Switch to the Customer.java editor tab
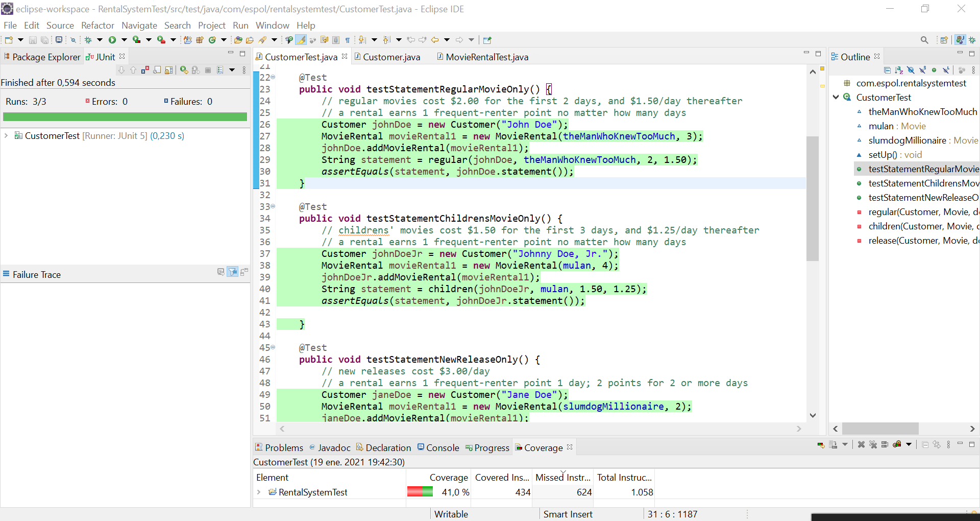 tap(391, 57)
